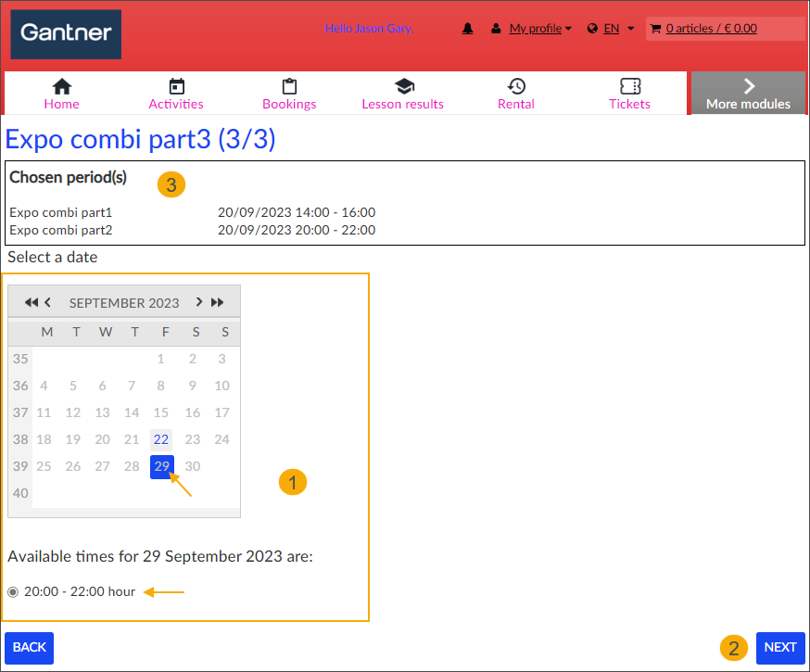View Lesson results

click(x=403, y=93)
